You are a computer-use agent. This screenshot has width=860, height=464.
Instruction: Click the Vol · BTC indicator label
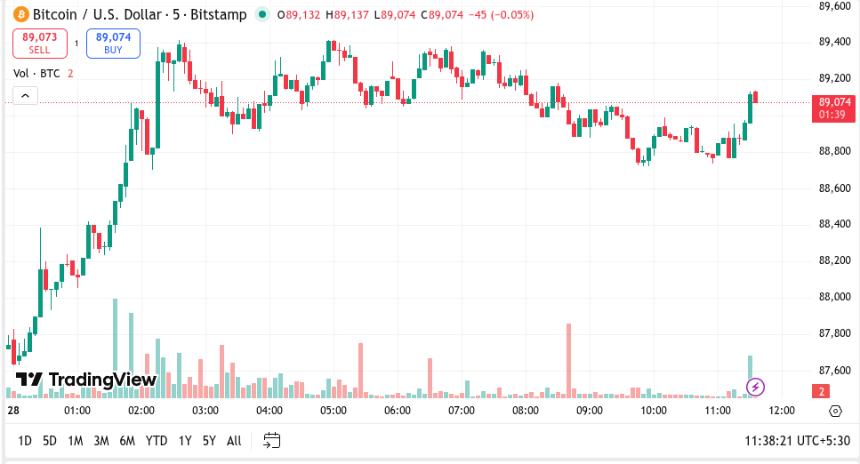tap(36, 73)
